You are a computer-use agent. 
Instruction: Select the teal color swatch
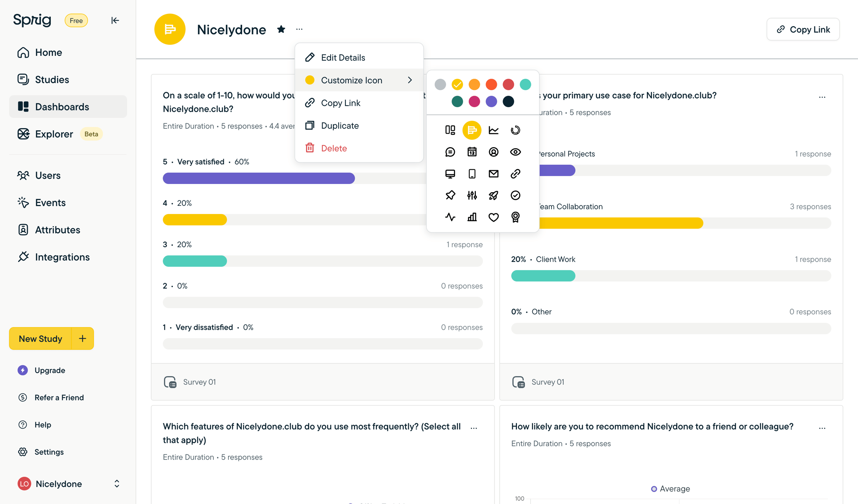[x=525, y=84]
